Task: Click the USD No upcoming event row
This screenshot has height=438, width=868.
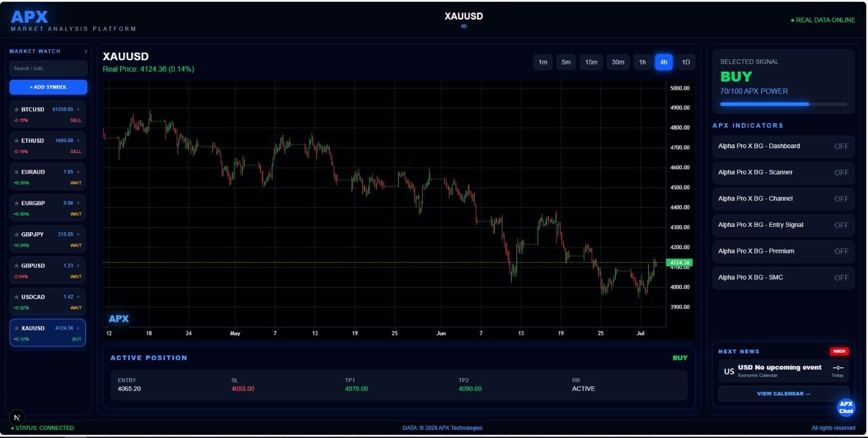Action: pos(783,371)
